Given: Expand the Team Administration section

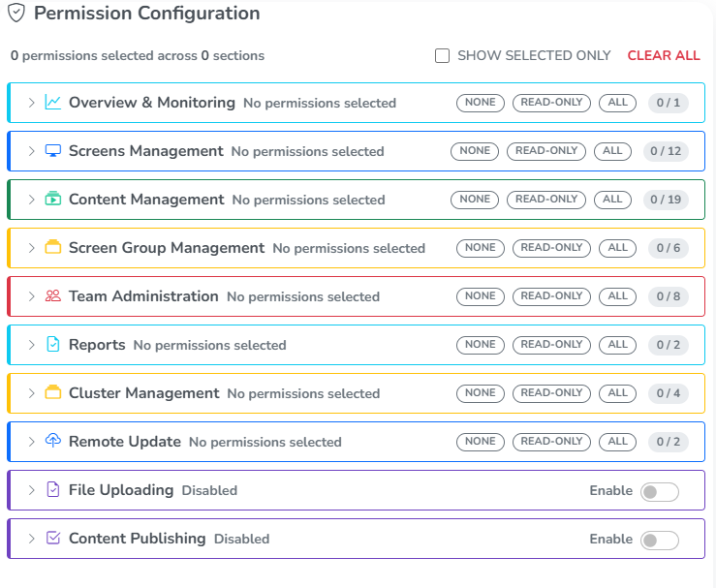Looking at the screenshot, I should pos(32,296).
